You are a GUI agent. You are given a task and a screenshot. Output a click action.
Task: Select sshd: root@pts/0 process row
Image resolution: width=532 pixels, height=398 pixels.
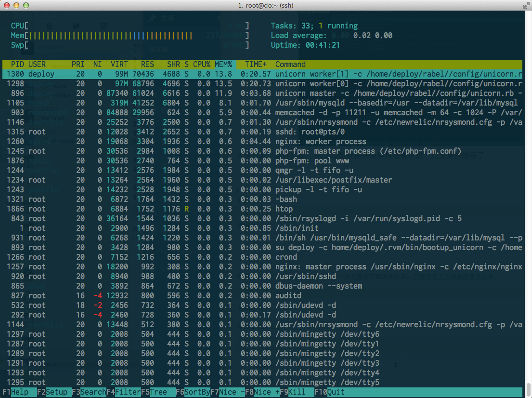pyautogui.click(x=262, y=132)
